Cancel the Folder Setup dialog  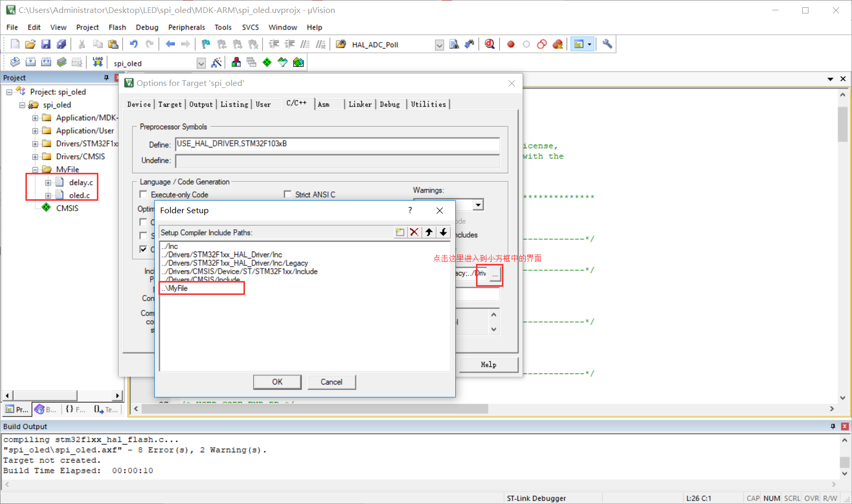pos(331,382)
